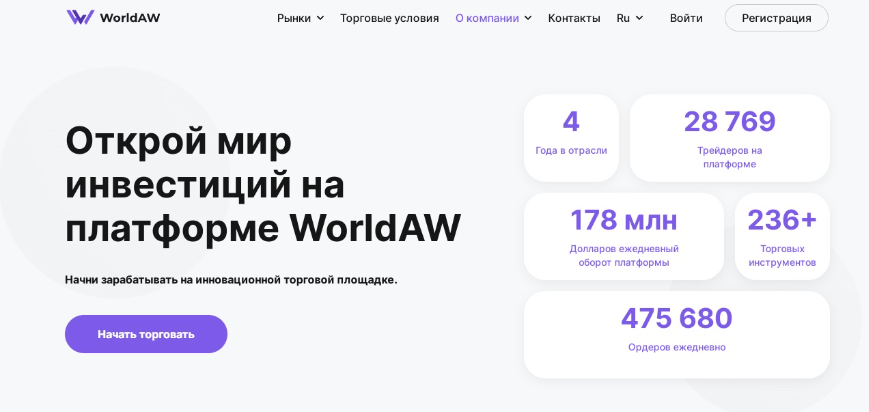This screenshot has width=869, height=412.
Task: Click the 475 680 Ордеров ежедневно card
Action: click(677, 335)
